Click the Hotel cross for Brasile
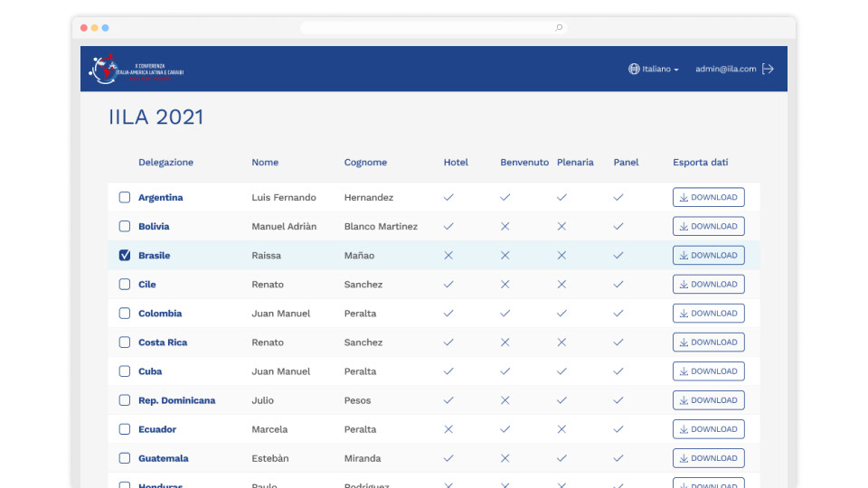This screenshot has height=488, width=868. click(x=448, y=255)
